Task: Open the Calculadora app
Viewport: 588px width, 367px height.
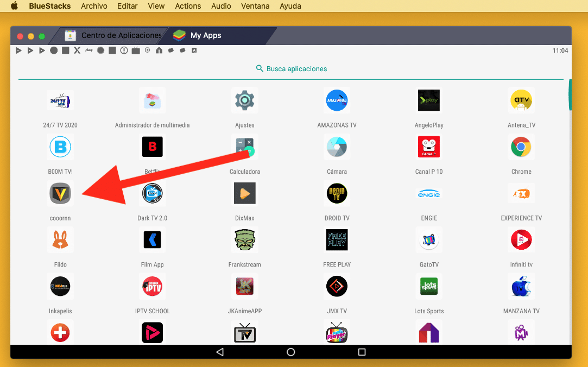Action: pyautogui.click(x=244, y=147)
